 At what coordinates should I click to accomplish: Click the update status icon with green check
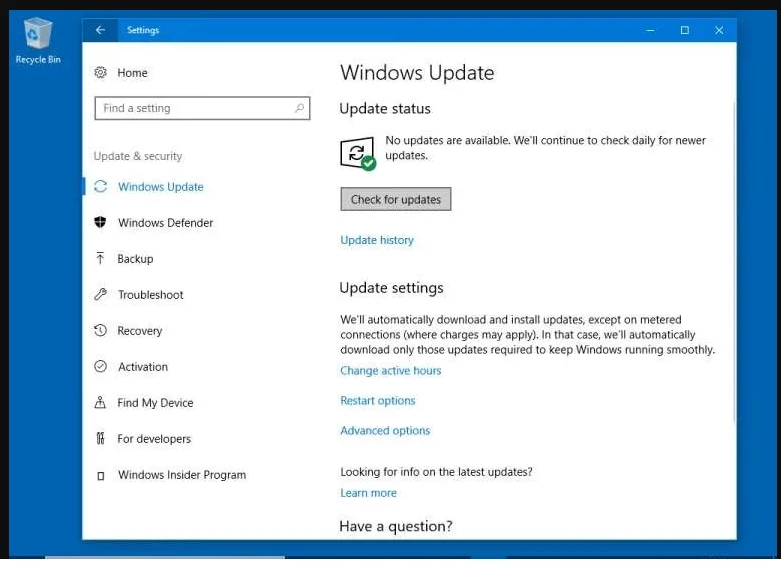point(358,153)
